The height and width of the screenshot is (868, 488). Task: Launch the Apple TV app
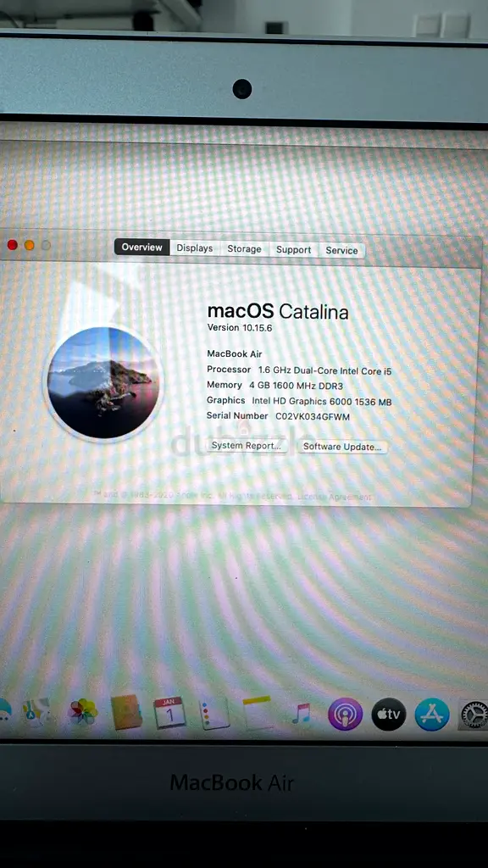pos(388,714)
